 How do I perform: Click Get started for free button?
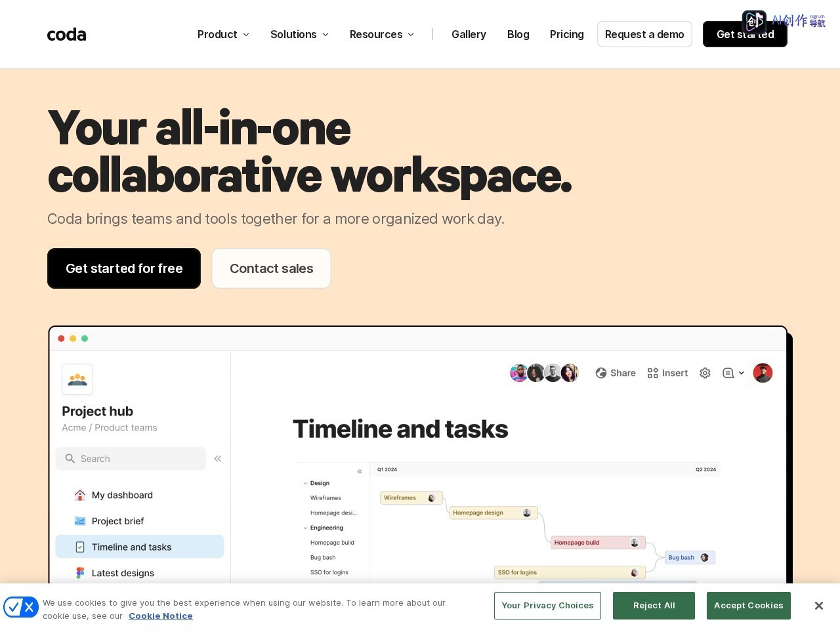coord(124,268)
